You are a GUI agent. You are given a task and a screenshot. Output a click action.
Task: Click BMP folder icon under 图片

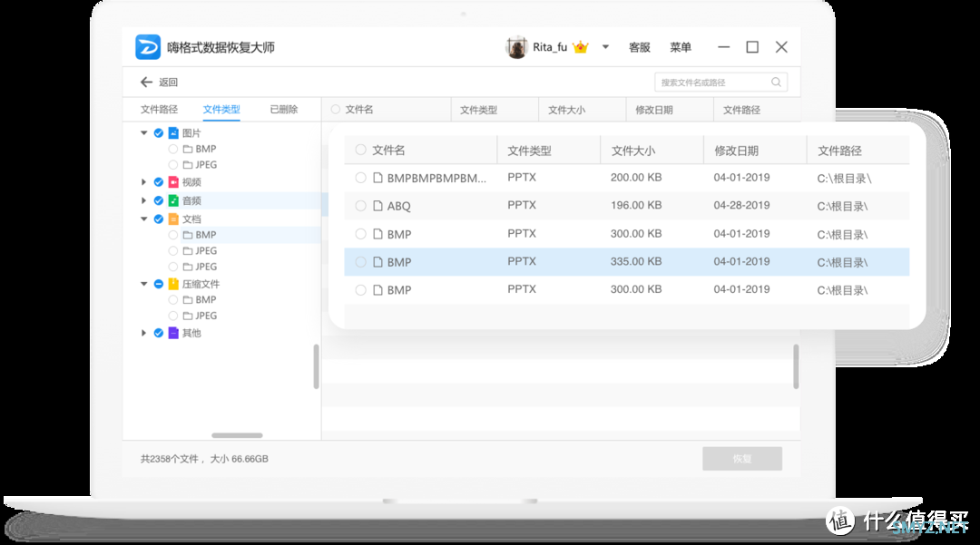188,150
